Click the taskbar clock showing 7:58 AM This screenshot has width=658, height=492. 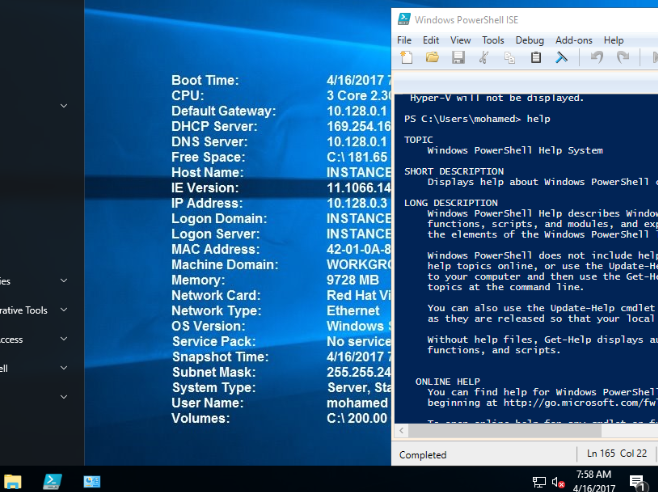[x=593, y=482]
